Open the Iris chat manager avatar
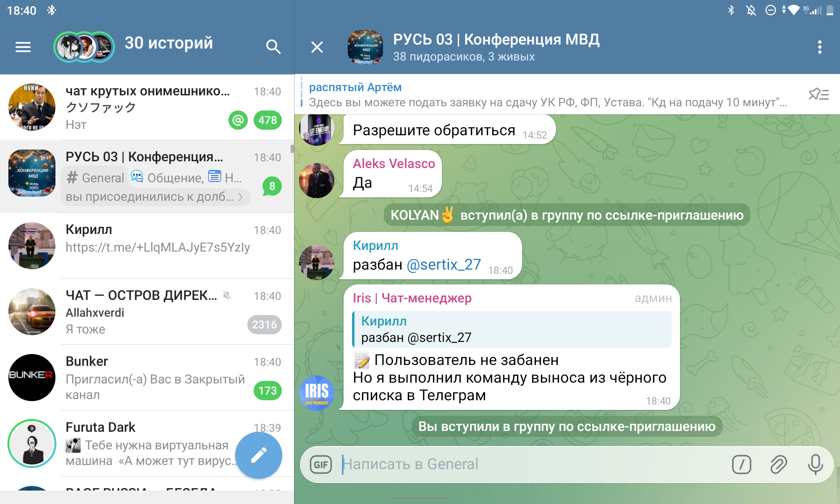 317,393
